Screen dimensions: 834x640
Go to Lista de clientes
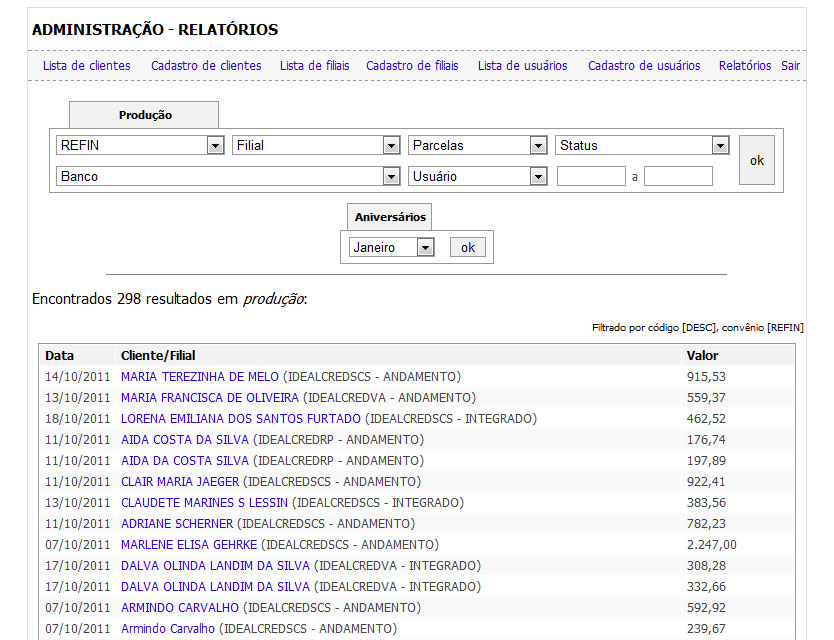point(86,66)
